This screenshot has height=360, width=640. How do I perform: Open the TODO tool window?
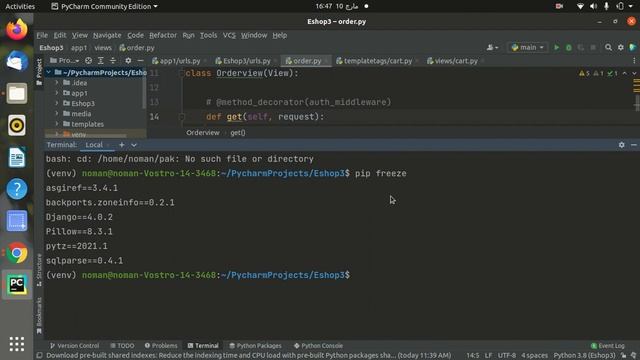[x=122, y=346]
